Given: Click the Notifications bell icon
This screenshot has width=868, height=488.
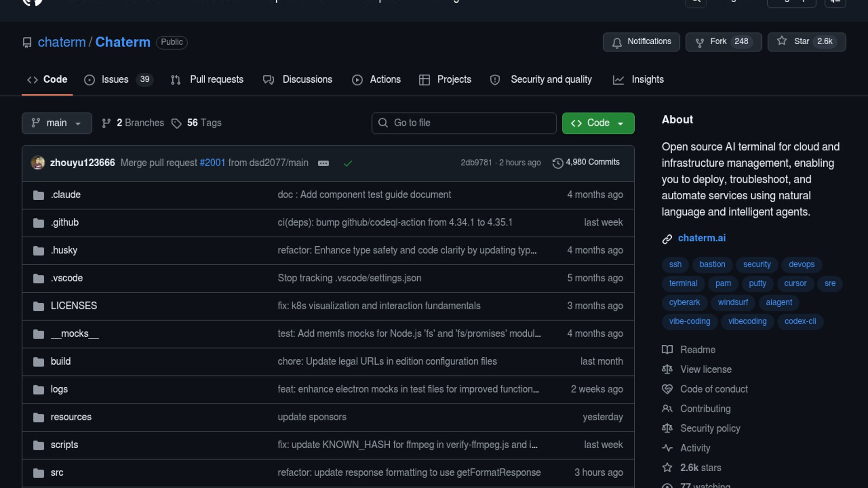Looking at the screenshot, I should [x=617, y=42].
